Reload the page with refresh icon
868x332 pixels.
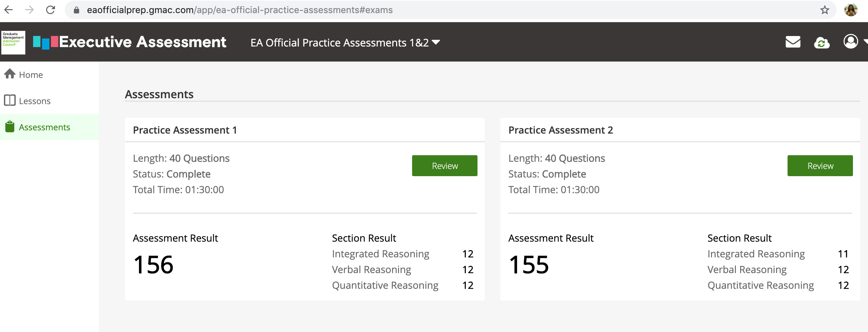[x=51, y=10]
